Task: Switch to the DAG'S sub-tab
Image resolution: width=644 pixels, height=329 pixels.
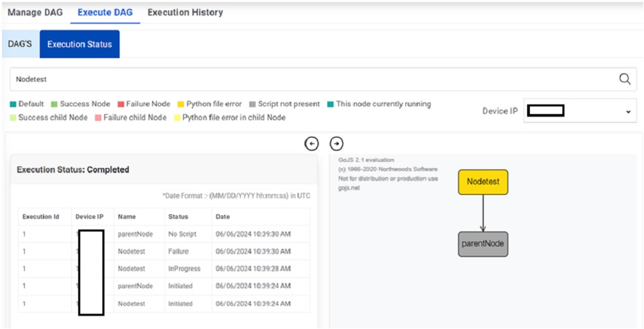Action: coord(20,44)
